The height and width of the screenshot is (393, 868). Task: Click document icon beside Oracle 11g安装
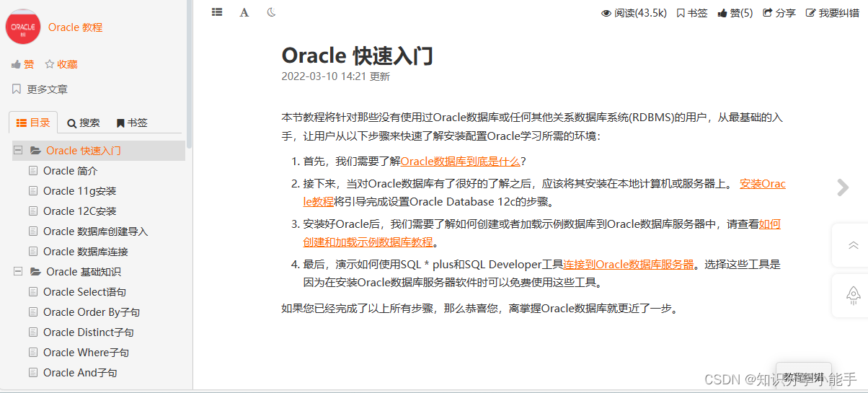click(x=32, y=191)
